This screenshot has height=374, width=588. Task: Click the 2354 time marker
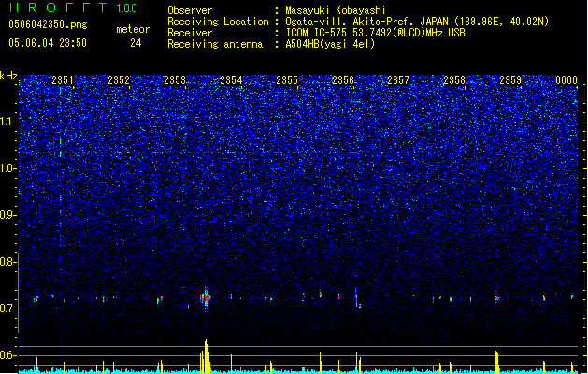point(231,80)
